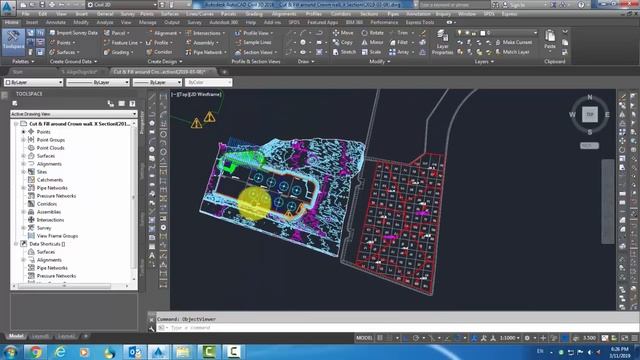The height and width of the screenshot is (360, 640).
Task: Select the Scale tool
Action: click(x=371, y=52)
